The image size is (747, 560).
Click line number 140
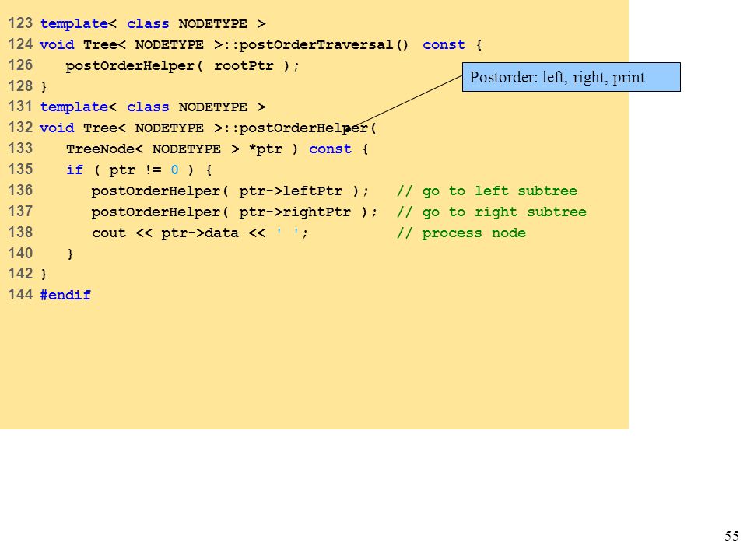20,253
